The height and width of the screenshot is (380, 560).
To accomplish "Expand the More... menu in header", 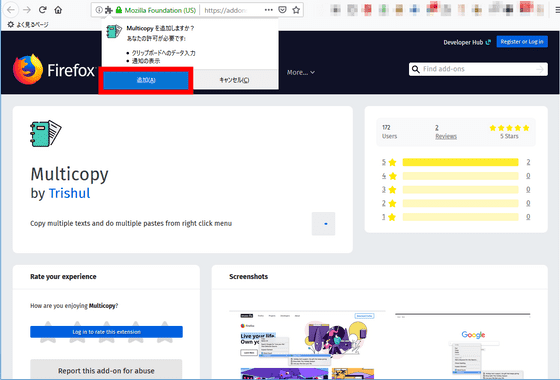I will point(301,72).
